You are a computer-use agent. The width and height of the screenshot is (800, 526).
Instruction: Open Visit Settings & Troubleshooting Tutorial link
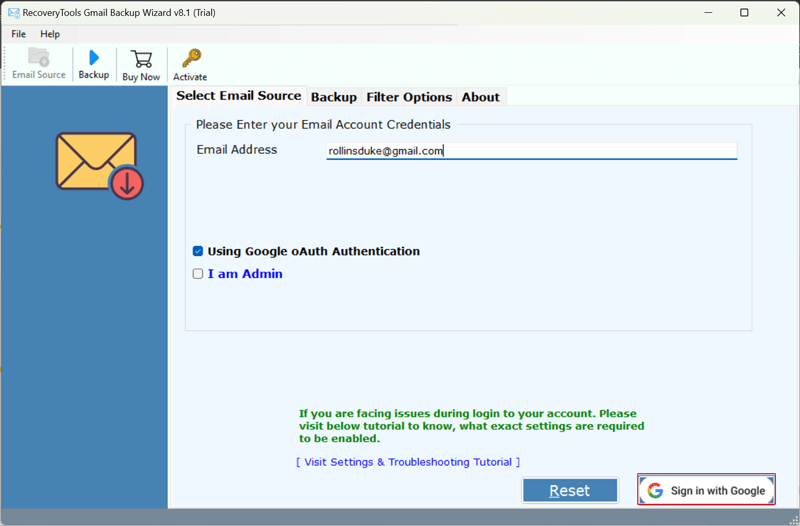point(408,462)
